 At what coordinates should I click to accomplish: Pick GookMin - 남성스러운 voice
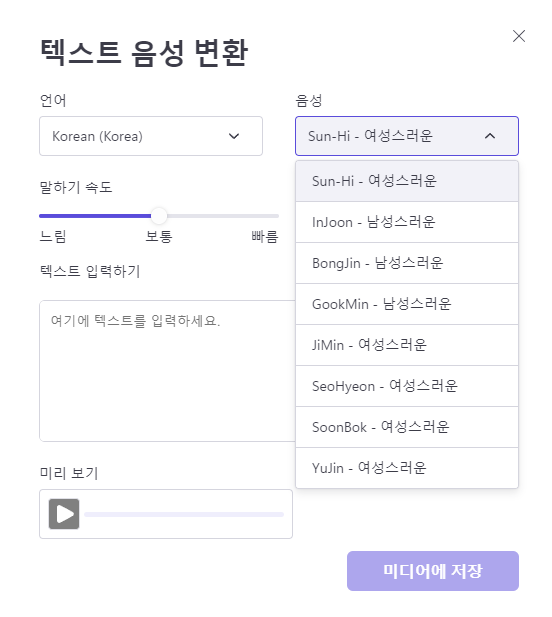pyautogui.click(x=407, y=304)
